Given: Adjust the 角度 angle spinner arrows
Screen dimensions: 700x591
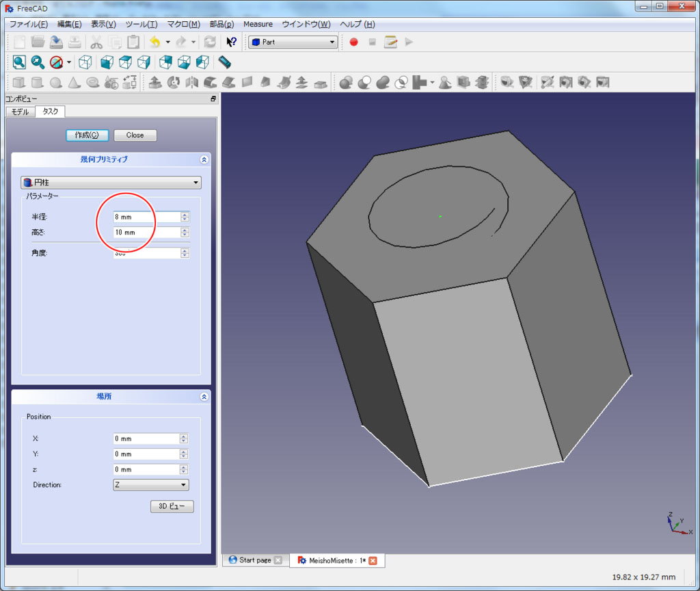Looking at the screenshot, I should 185,253.
